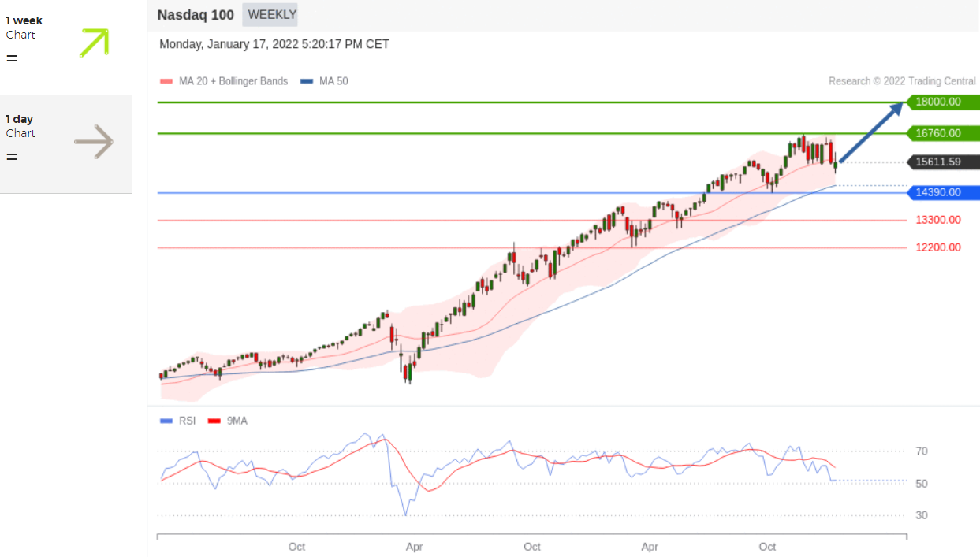
Task: Click the green upward arrow trend icon
Action: point(94,43)
